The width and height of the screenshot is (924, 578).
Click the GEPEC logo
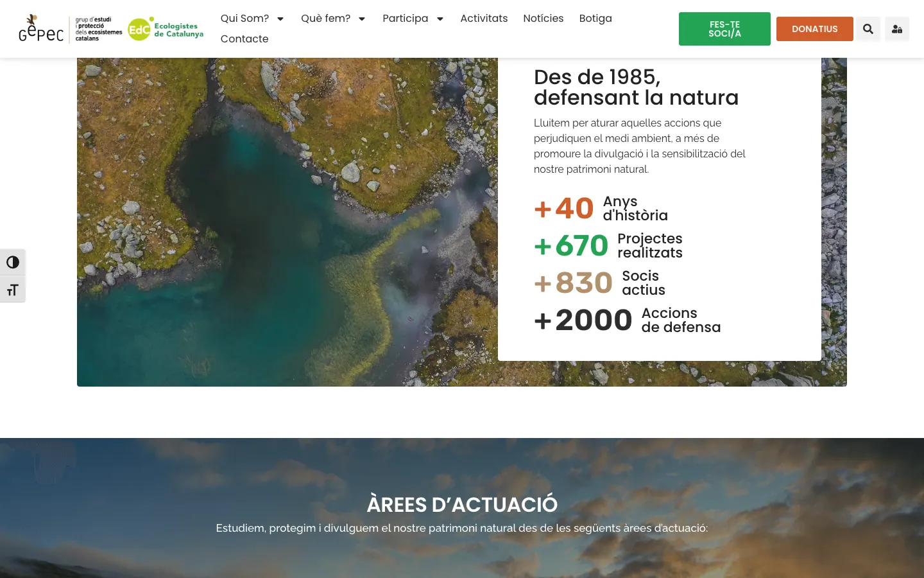[71, 29]
